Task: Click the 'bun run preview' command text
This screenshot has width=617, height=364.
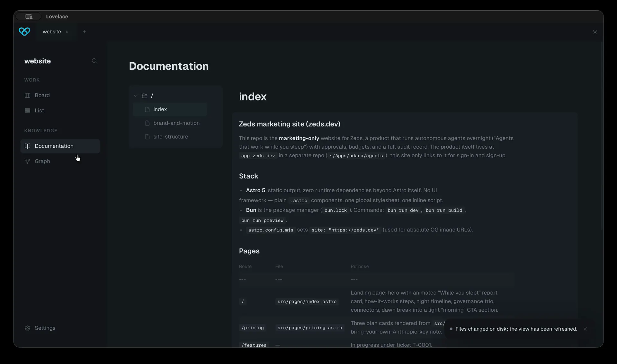Action: click(x=263, y=221)
